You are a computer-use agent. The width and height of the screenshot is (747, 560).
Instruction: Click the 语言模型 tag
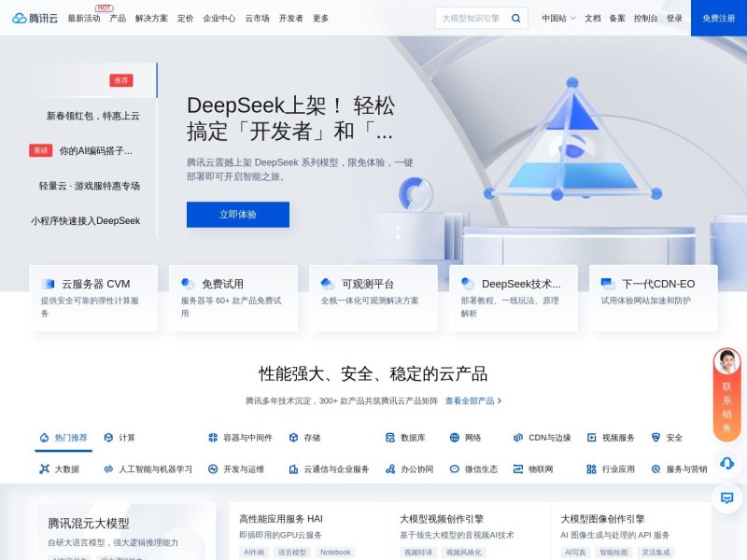pos(292,552)
